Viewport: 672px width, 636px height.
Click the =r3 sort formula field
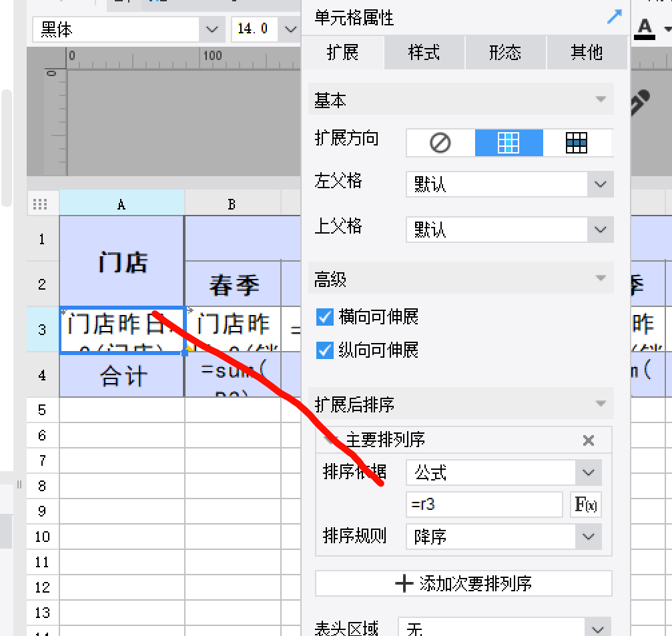[x=484, y=505]
